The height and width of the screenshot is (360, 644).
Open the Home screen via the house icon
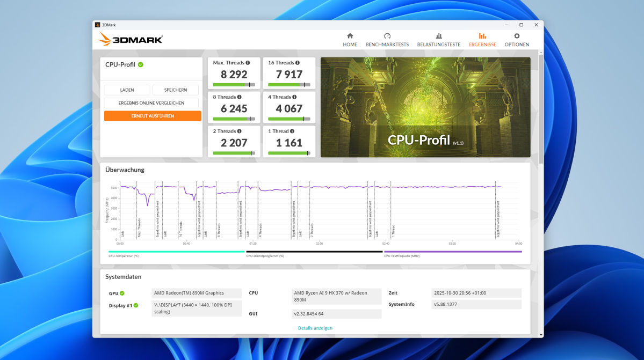[350, 36]
